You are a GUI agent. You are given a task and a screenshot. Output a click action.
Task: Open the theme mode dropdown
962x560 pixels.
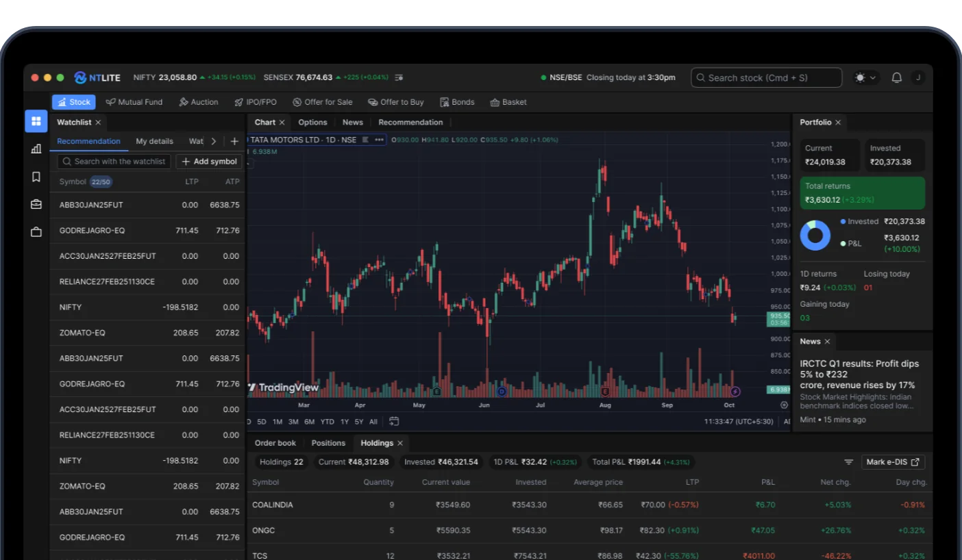pos(865,78)
